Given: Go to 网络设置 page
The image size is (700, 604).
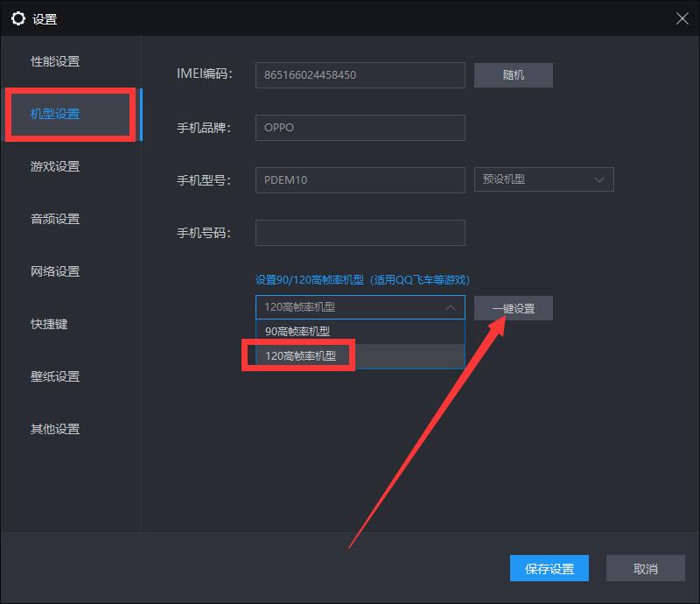Looking at the screenshot, I should tap(55, 271).
